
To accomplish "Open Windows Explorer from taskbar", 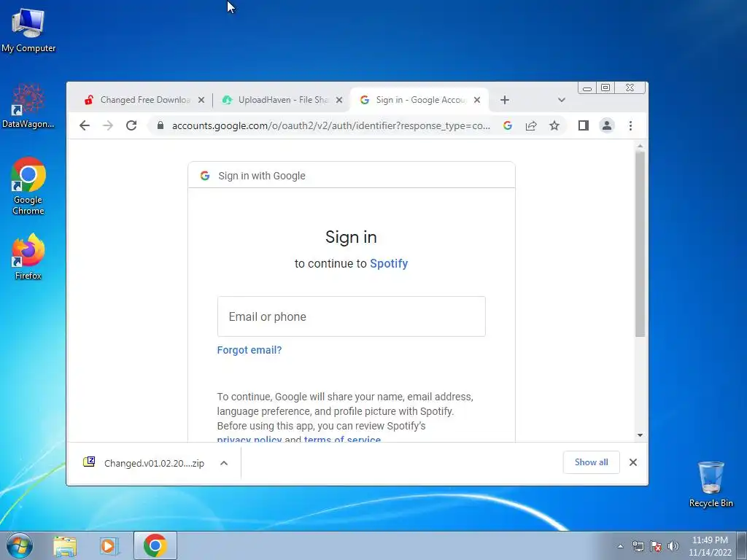I will [65, 545].
